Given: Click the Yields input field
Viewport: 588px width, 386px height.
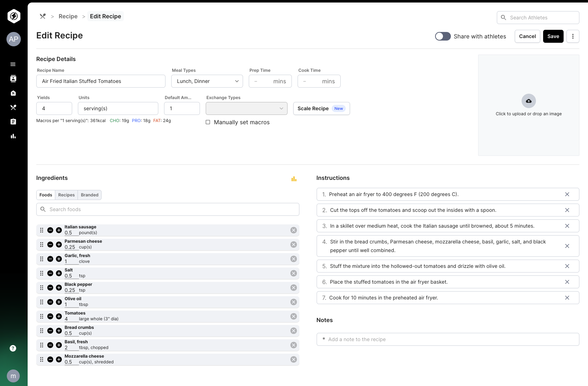Looking at the screenshot, I should point(54,108).
